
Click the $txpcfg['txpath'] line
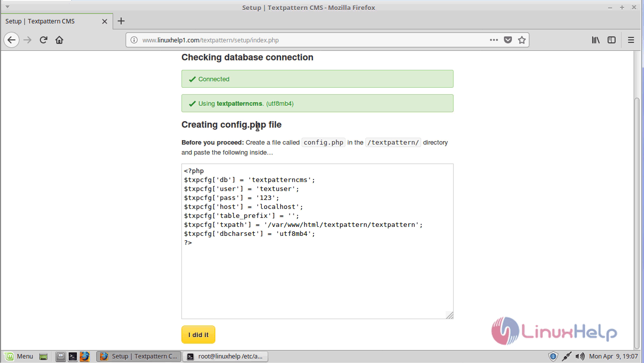point(304,224)
